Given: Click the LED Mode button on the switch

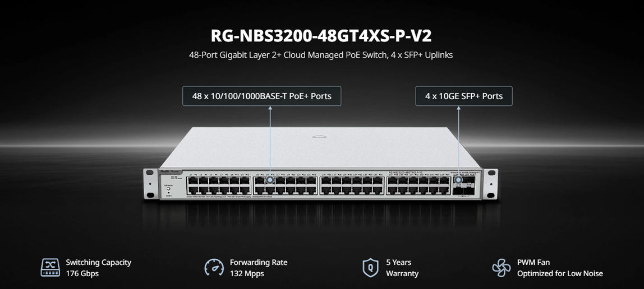Looking at the screenshot, I should pyautogui.click(x=168, y=190).
